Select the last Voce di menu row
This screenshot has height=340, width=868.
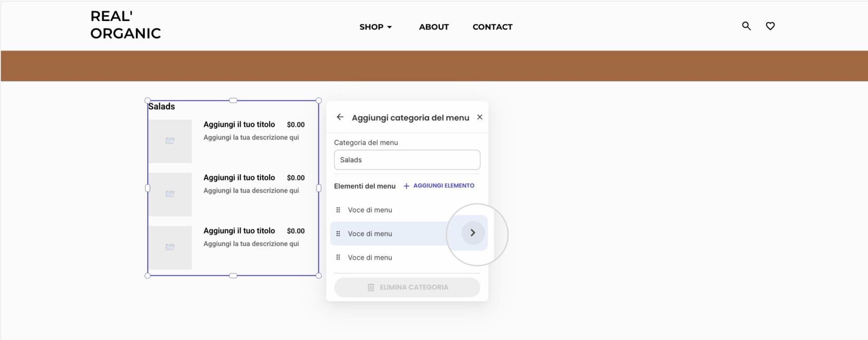[407, 258]
